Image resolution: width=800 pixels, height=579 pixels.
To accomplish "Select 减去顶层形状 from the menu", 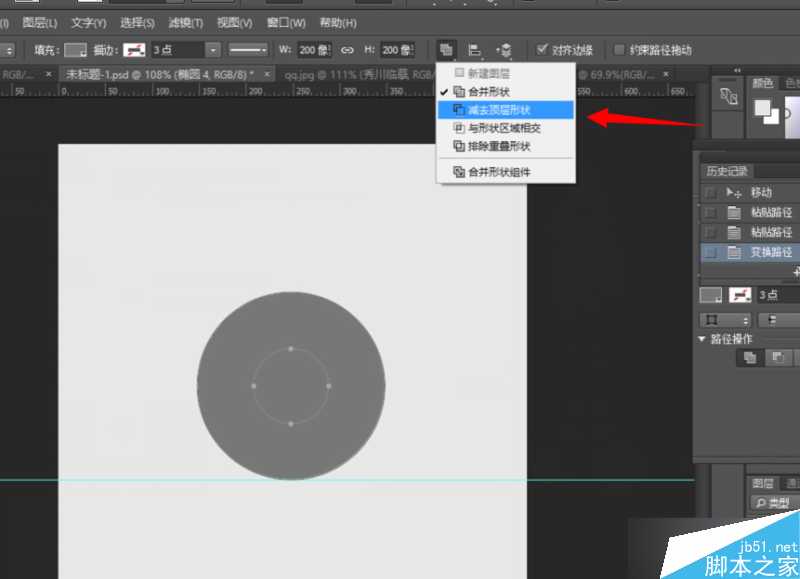I will click(x=505, y=110).
